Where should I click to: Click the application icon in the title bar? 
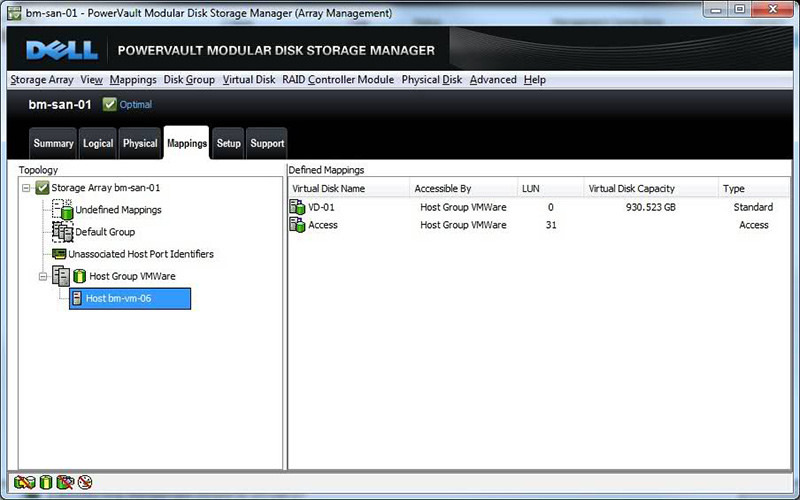(14, 13)
